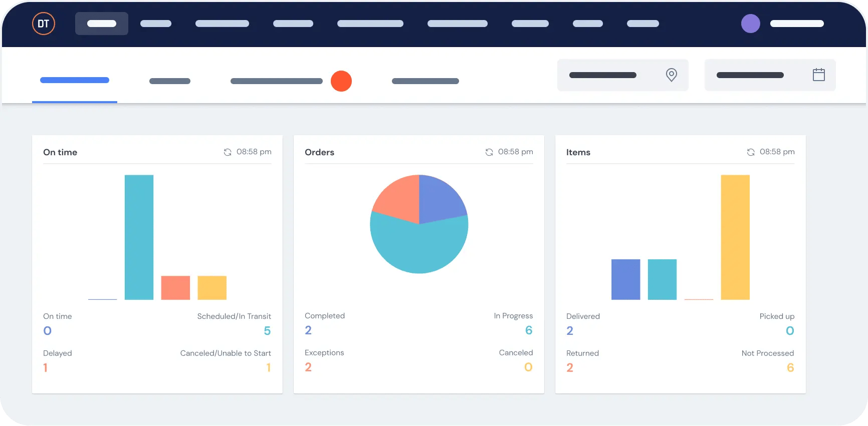This screenshot has width=868, height=426.
Task: Click the 'Canceled/Unable to Start' label
Action: tap(226, 353)
